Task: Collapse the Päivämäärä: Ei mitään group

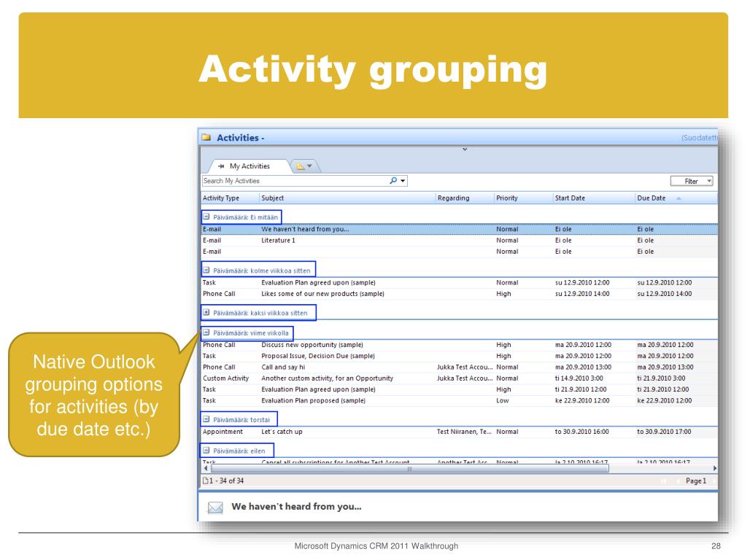Action: (206, 217)
